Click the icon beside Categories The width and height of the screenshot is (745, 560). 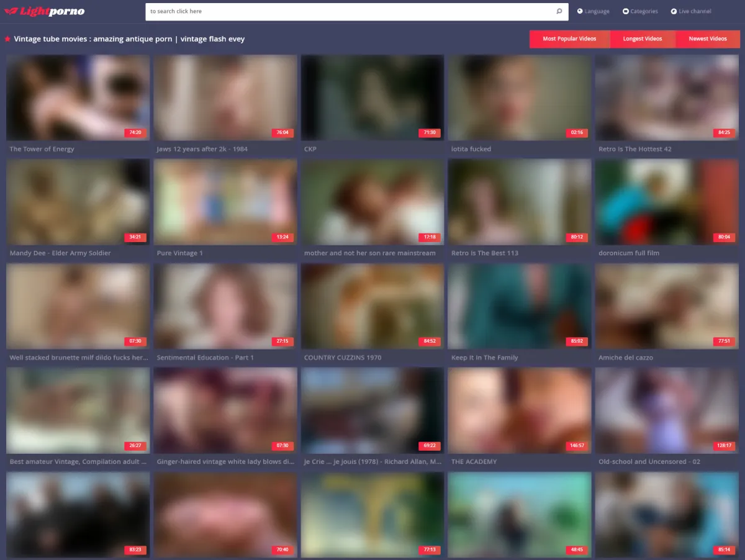coord(625,11)
